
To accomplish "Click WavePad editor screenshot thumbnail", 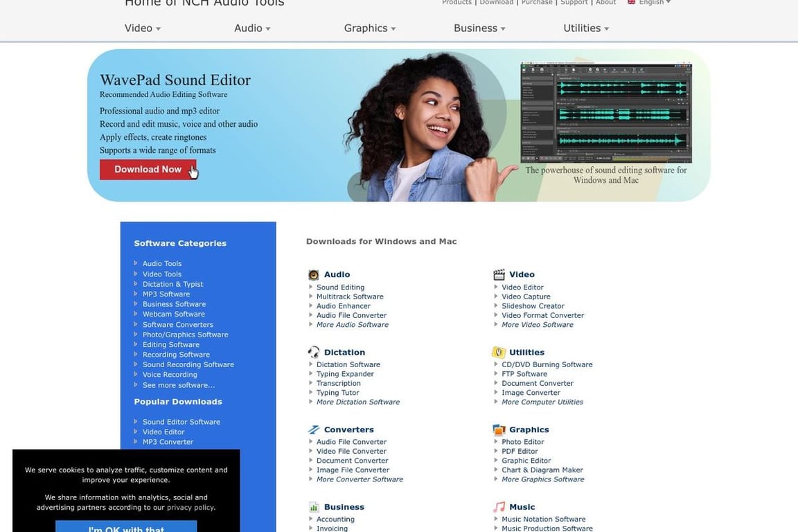I will [606, 112].
